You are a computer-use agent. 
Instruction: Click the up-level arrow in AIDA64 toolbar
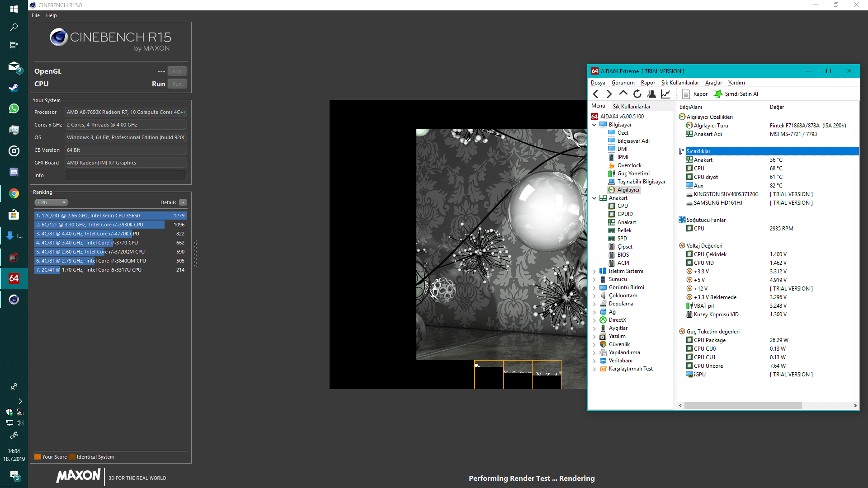point(623,94)
